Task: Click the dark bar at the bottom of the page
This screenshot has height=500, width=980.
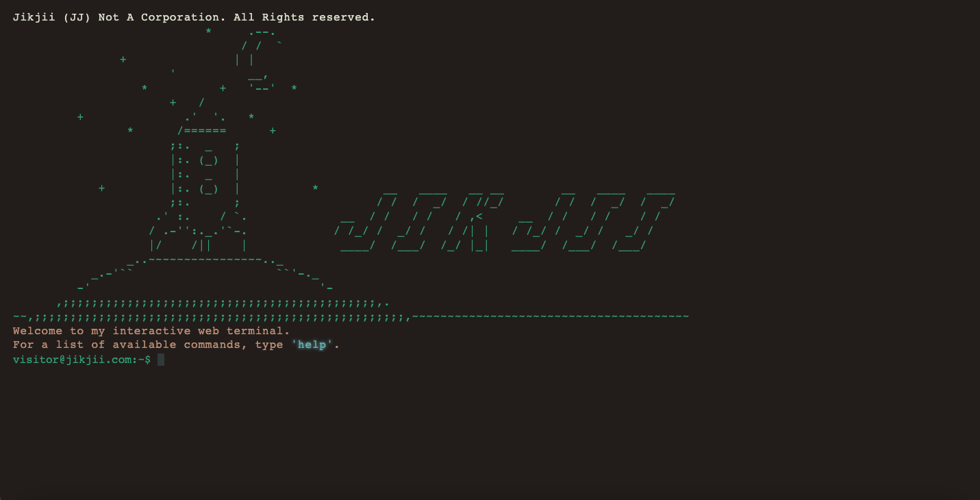Action: click(x=490, y=495)
